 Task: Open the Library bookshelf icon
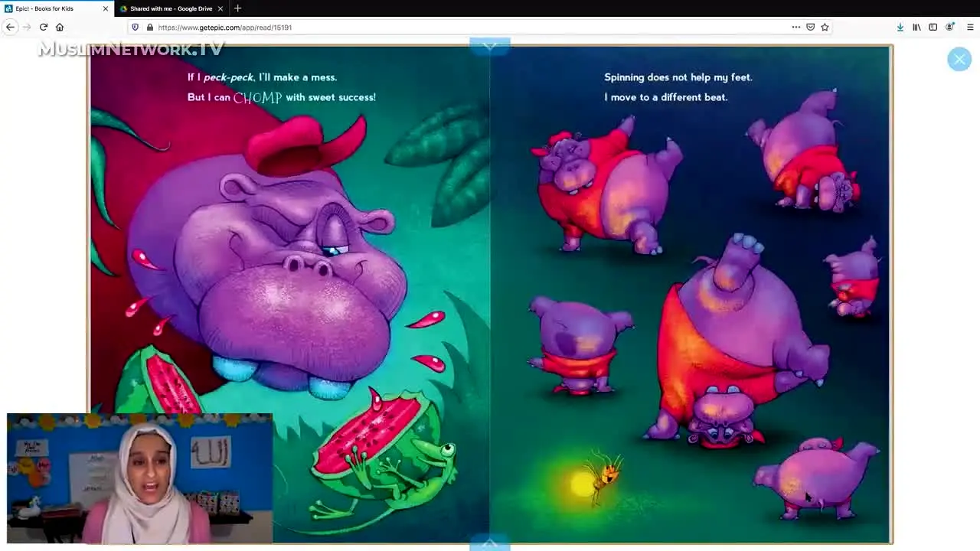point(916,27)
